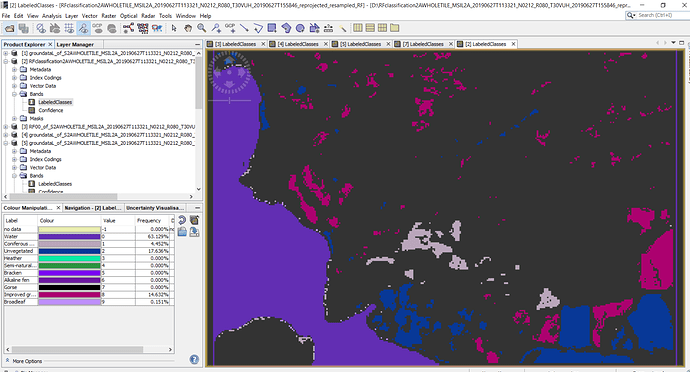Pick the Draw Ellipse geometry tool

pos(300,28)
